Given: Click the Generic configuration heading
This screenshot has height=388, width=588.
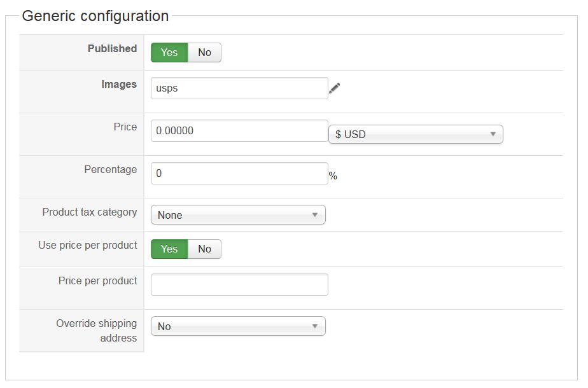Looking at the screenshot, I should (95, 16).
